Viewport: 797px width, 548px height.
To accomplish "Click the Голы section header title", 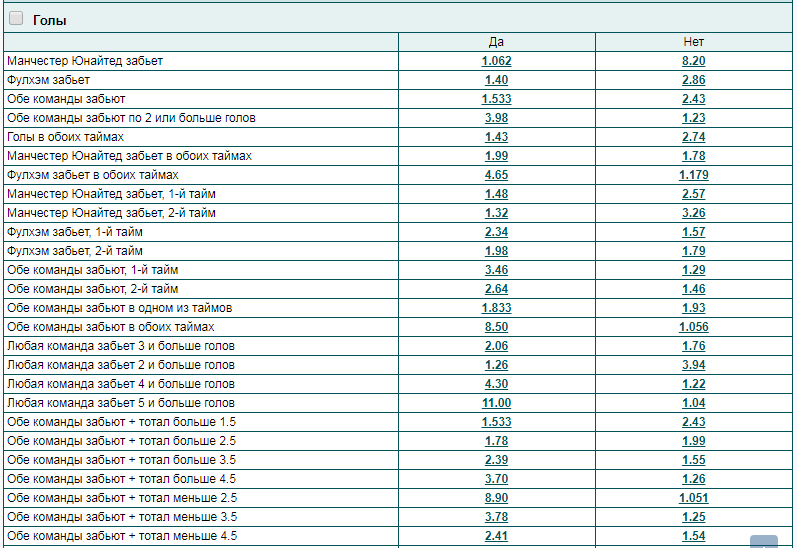I will pyautogui.click(x=49, y=20).
